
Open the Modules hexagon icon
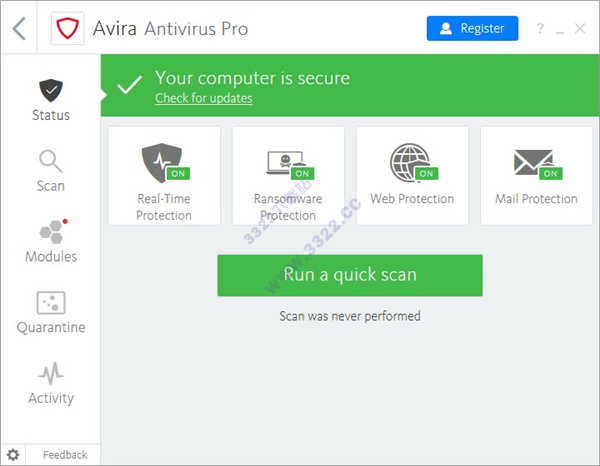tap(53, 231)
